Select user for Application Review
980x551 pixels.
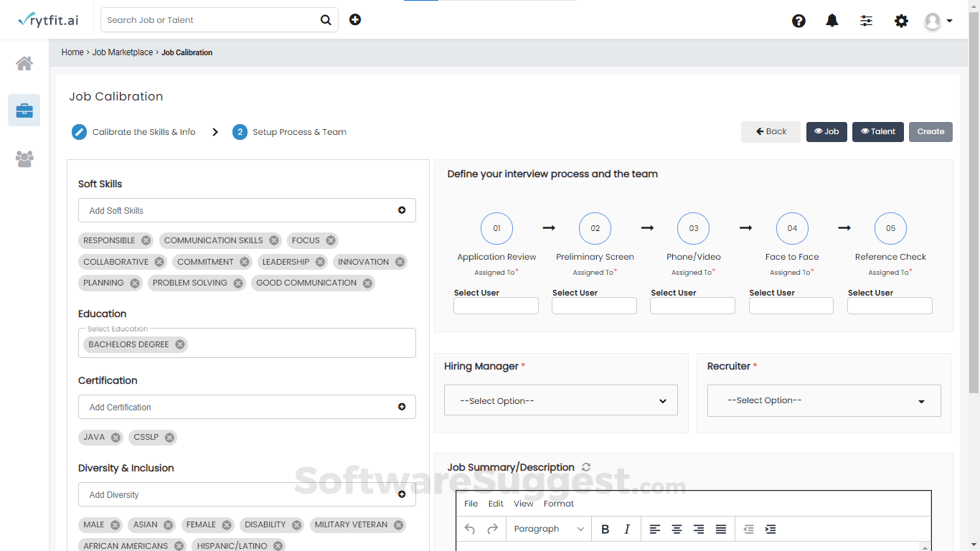(x=496, y=306)
